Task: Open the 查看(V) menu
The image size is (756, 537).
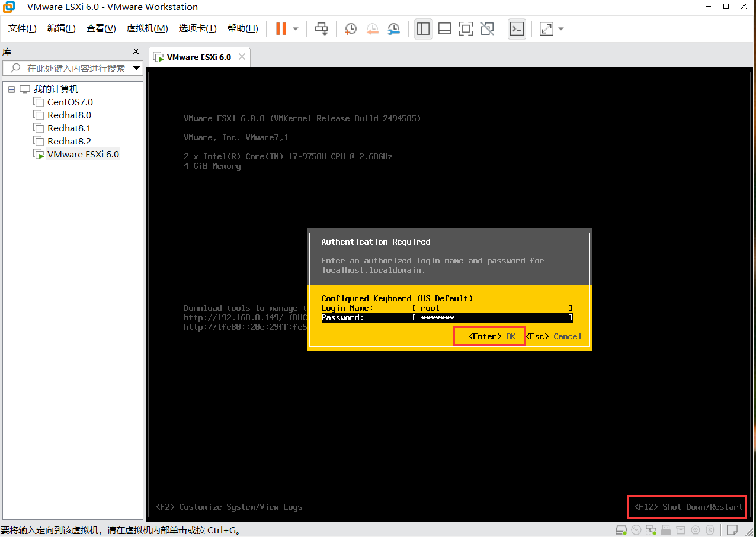Action: (101, 28)
